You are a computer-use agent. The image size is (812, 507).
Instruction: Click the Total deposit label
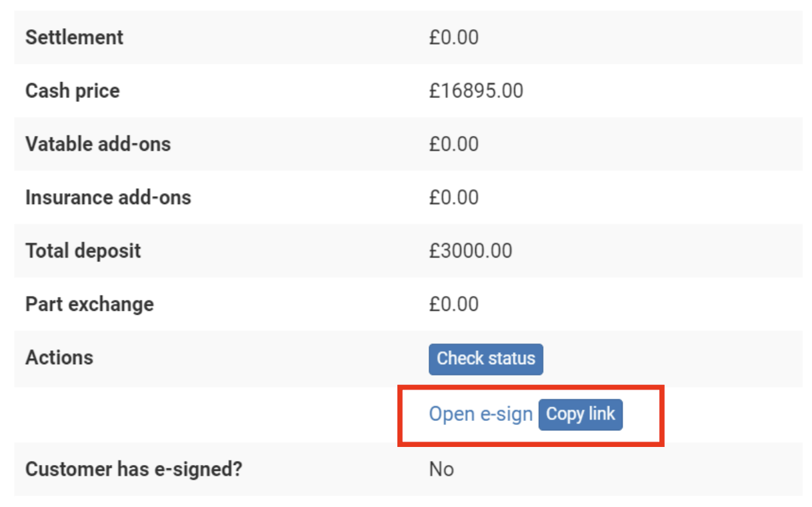pos(83,251)
